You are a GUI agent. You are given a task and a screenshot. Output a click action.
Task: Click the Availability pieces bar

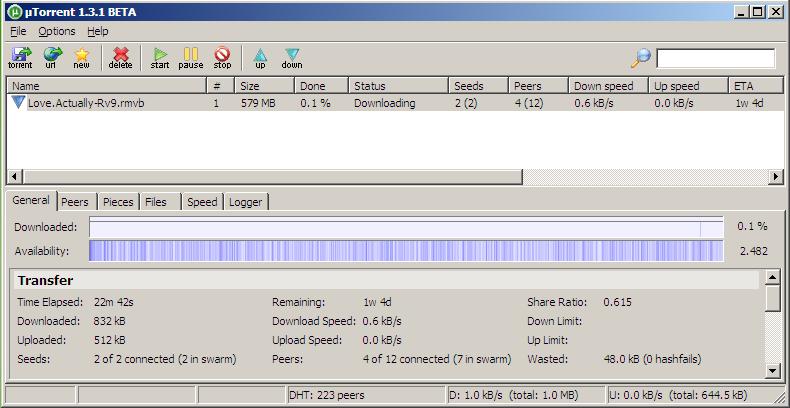pyautogui.click(x=406, y=251)
